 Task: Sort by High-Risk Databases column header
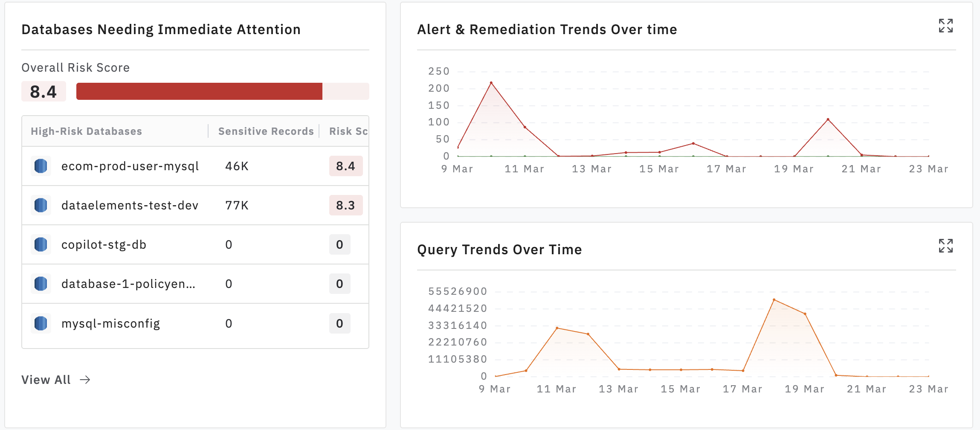pyautogui.click(x=86, y=131)
